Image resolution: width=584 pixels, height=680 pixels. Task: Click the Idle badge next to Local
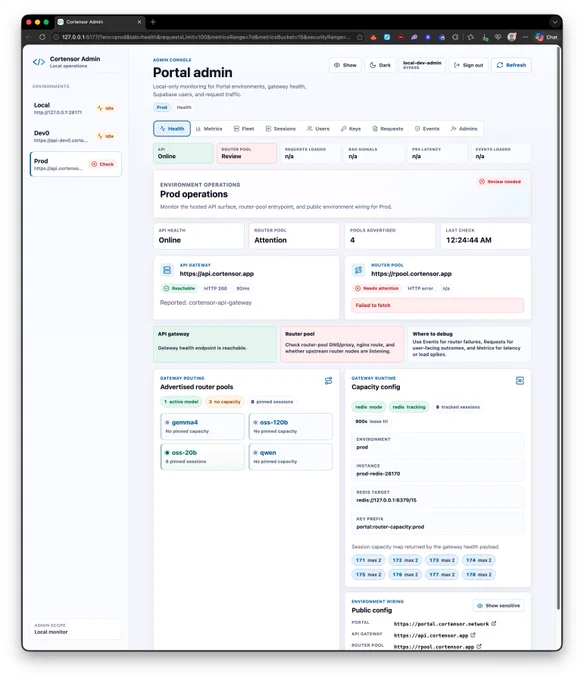coord(105,108)
